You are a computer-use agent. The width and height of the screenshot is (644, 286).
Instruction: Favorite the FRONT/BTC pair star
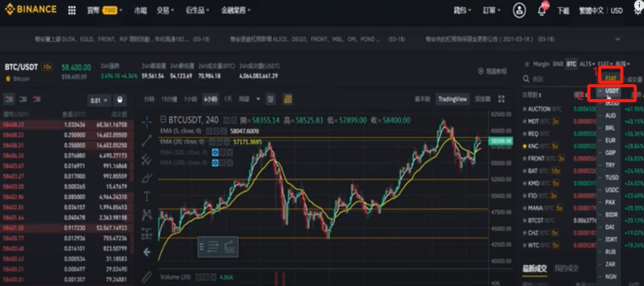pos(525,158)
